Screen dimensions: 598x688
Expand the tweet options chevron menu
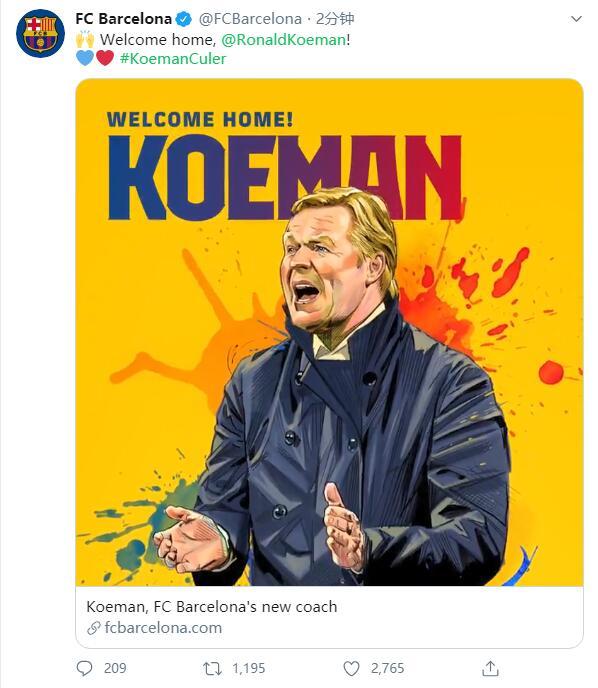576,19
